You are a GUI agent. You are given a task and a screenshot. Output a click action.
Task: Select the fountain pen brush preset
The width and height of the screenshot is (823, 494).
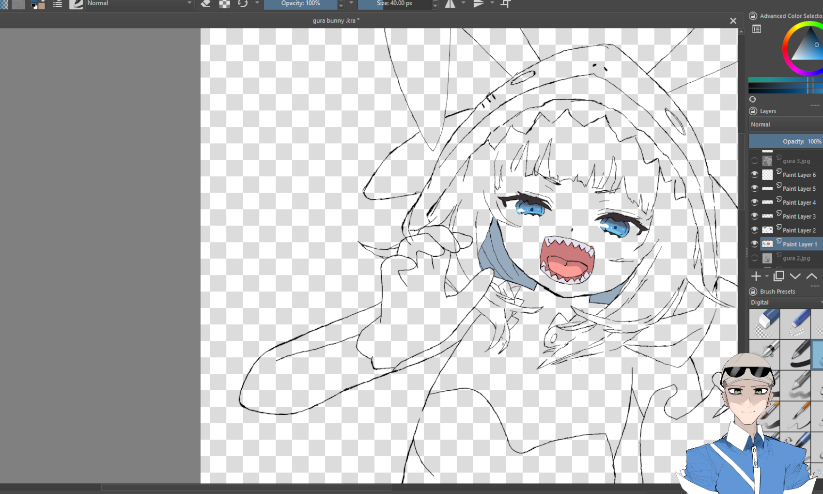(764, 354)
